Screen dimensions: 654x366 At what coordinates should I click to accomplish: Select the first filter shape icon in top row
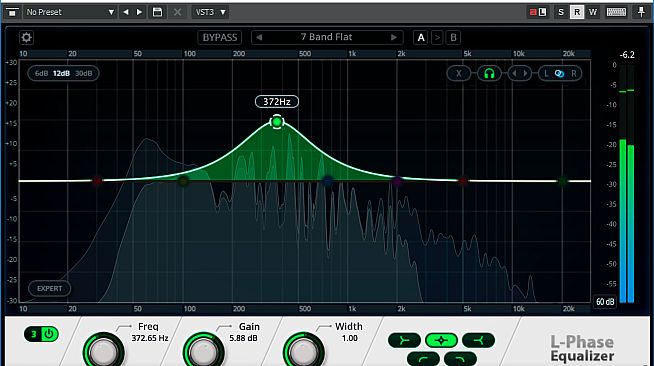coord(404,341)
